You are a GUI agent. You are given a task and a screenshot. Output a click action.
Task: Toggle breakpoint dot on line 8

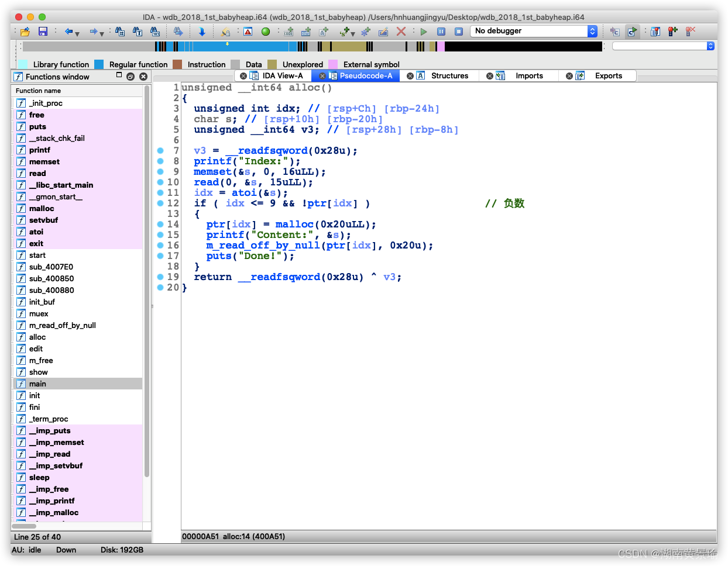coord(160,161)
